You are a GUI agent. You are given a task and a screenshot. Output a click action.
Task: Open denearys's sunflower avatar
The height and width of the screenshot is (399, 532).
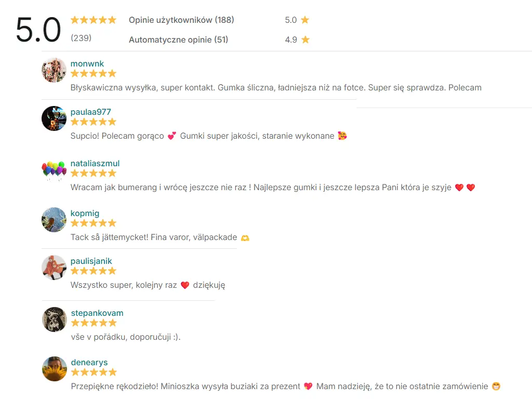(54, 369)
